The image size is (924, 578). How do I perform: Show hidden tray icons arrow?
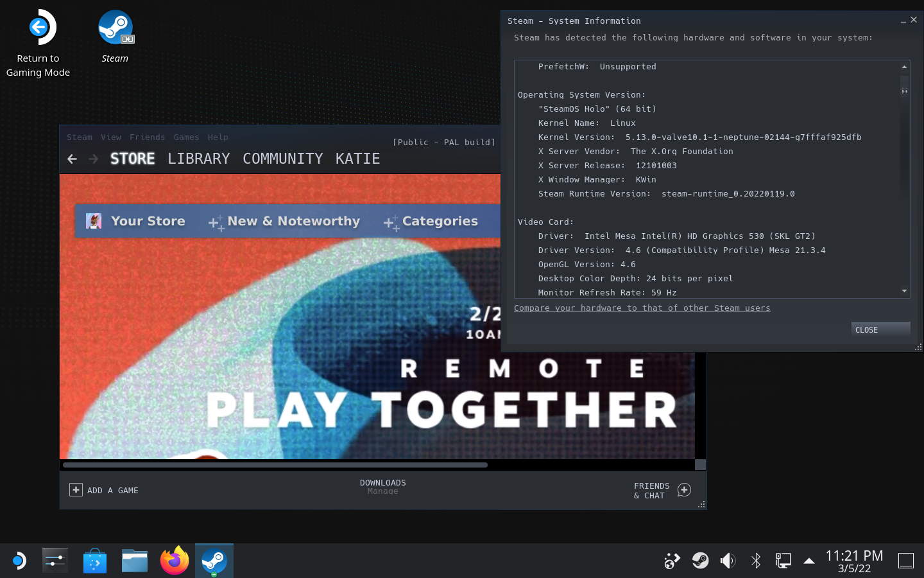coord(809,561)
